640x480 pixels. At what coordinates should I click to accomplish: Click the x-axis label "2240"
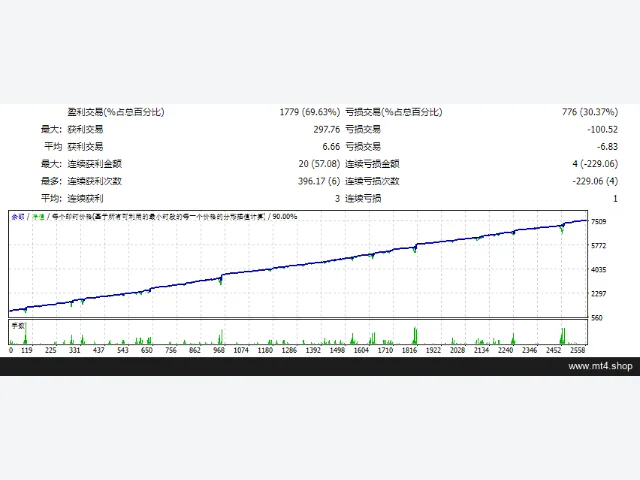[506, 350]
